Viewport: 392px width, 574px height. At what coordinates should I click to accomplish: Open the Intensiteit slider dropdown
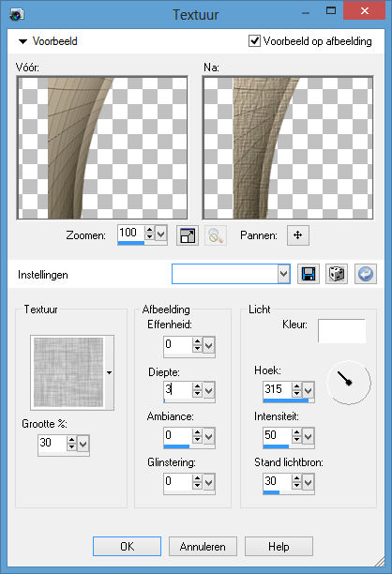[309, 436]
